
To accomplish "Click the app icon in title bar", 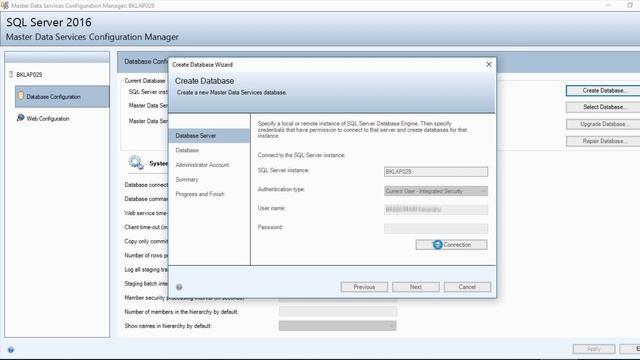I will coord(5,5).
